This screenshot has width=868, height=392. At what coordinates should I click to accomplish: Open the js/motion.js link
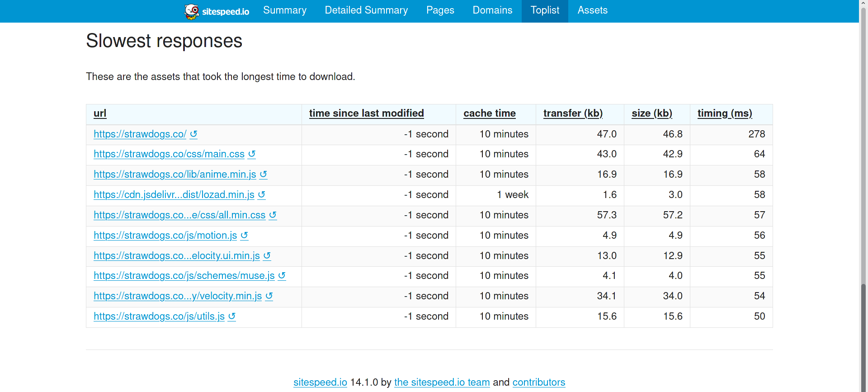coord(165,235)
